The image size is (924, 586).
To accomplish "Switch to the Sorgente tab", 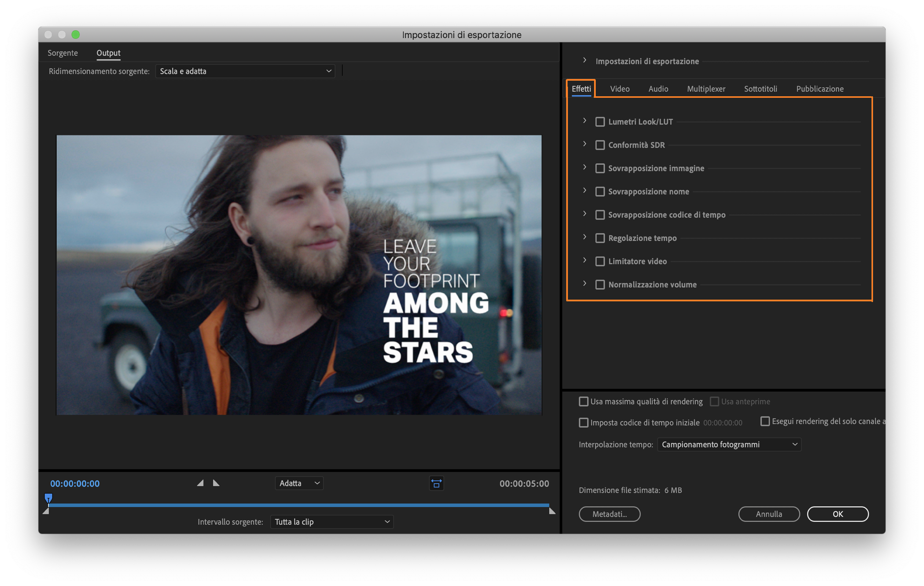I will coord(63,53).
